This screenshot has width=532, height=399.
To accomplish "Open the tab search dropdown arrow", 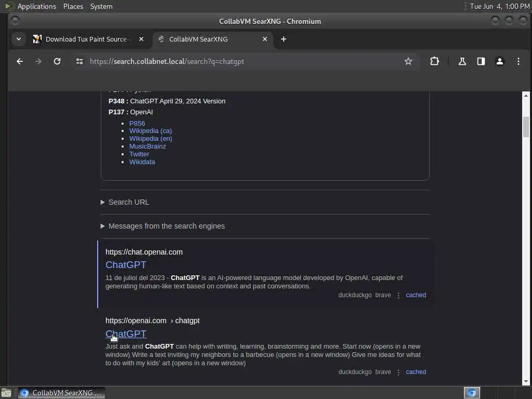I will (x=19, y=39).
